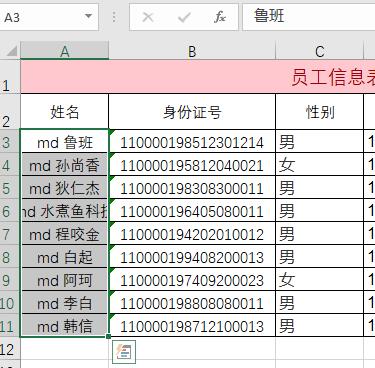375x368 pixels.
Task: Click the 性别 header cell
Action: 320,112
